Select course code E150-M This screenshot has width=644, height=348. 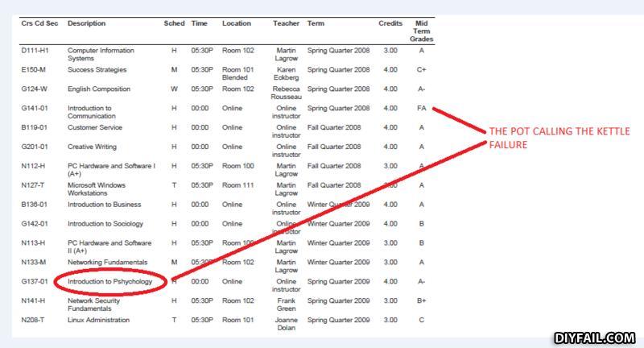pos(34,70)
